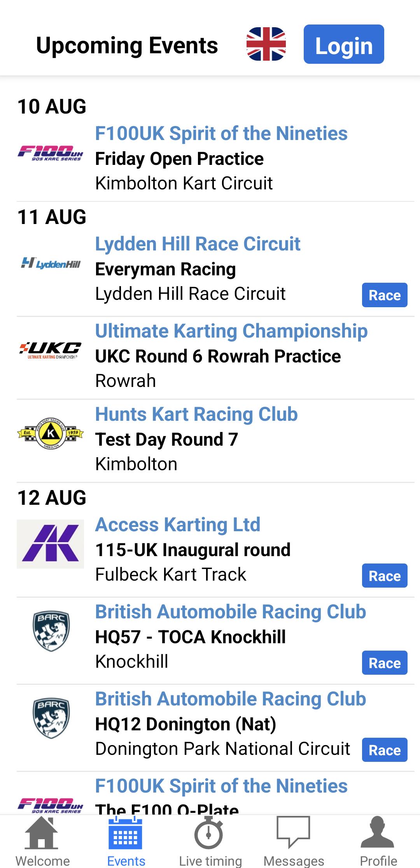The image size is (420, 868).
Task: Tap the UK flag language icon
Action: pos(266,44)
